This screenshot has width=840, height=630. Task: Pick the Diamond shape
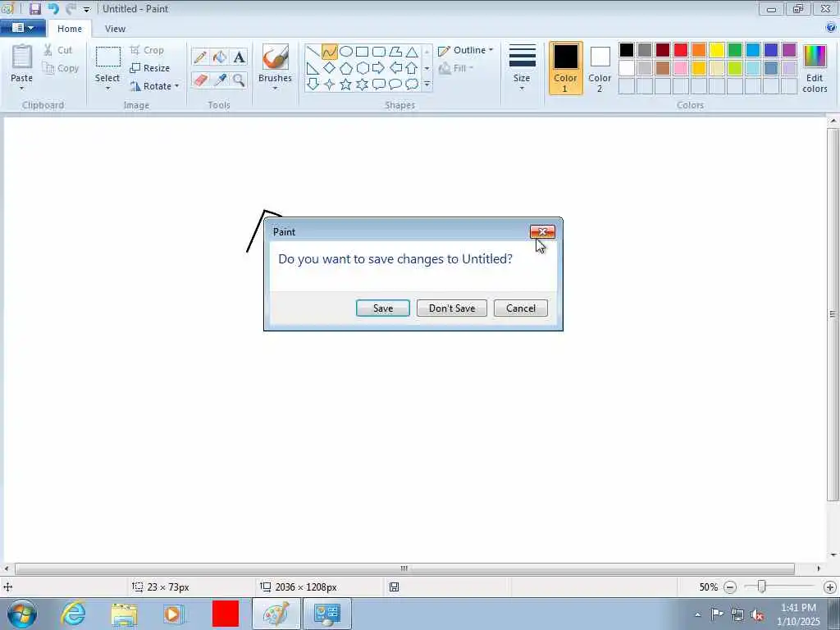330,68
